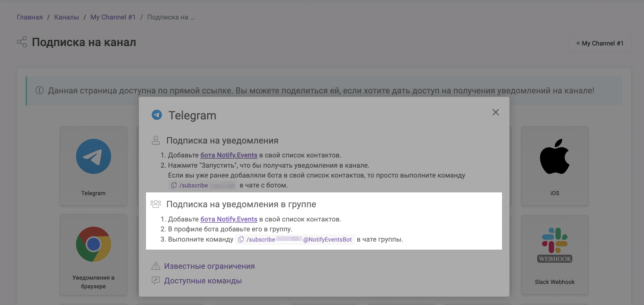Expand Известные ограничения section
The image size is (644, 305).
(x=209, y=266)
